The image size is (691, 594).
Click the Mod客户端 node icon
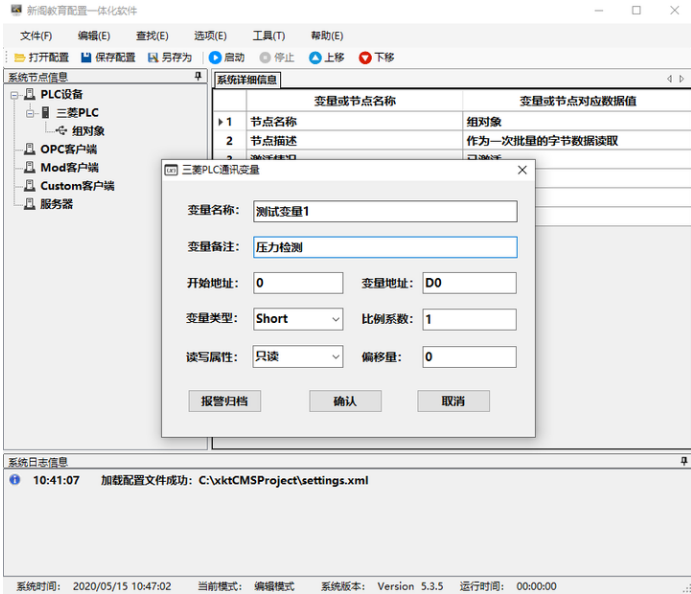[30, 167]
